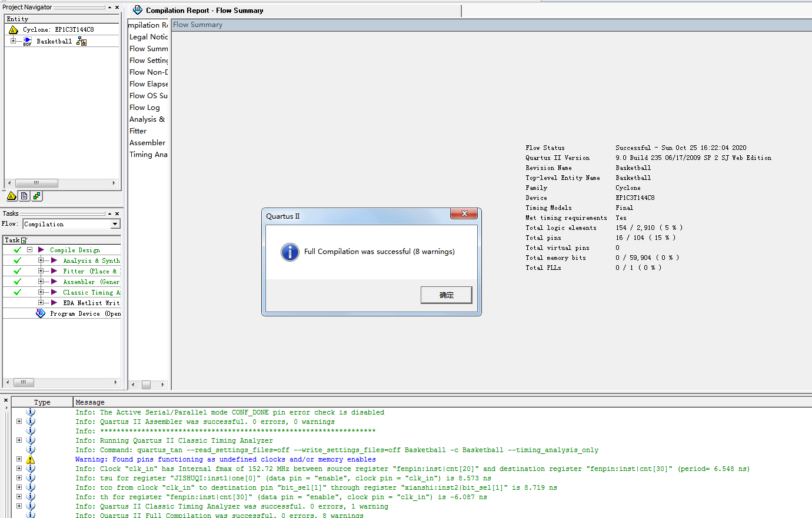812x518 pixels.
Task: Click info icon of Assembler successful message
Action: [31, 422]
